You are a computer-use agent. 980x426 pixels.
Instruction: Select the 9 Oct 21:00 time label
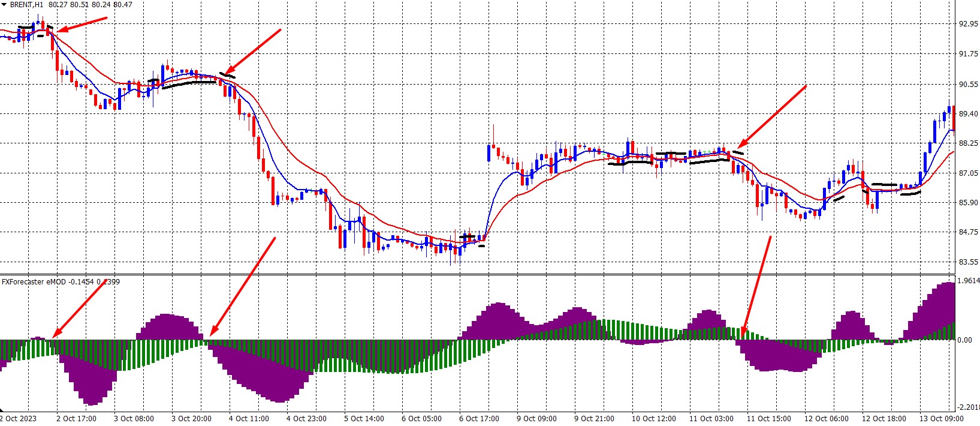(594, 419)
